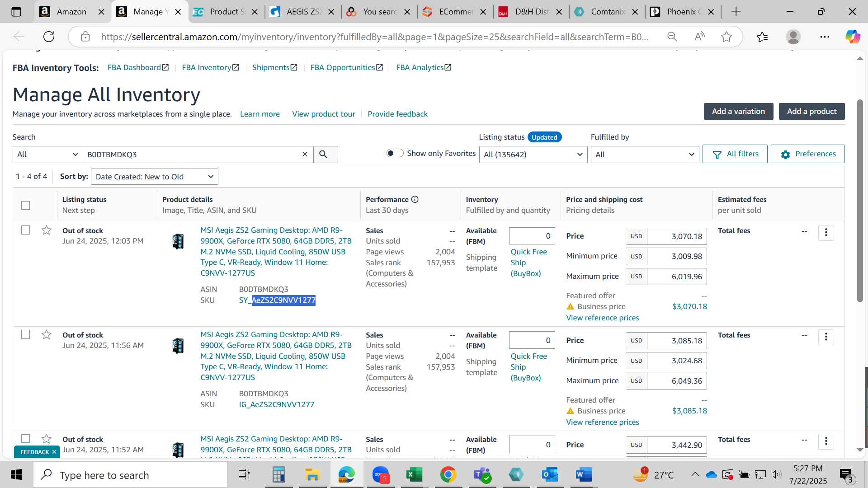Select the checkbox for the 11:52 AM listing

(26, 439)
